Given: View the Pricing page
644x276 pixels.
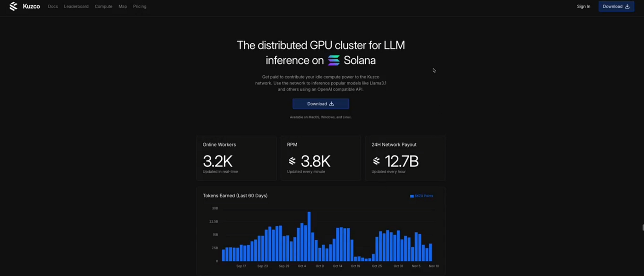Looking at the screenshot, I should click(x=140, y=6).
